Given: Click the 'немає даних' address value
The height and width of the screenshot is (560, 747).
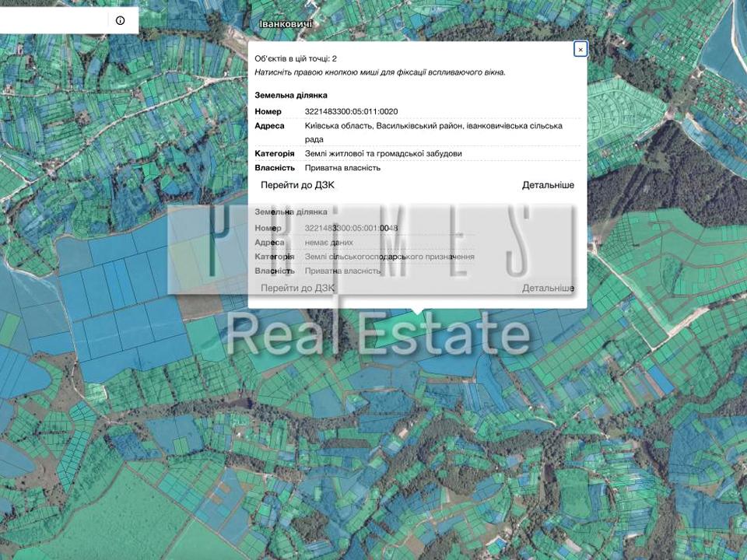Looking at the screenshot, I should click(x=328, y=243).
